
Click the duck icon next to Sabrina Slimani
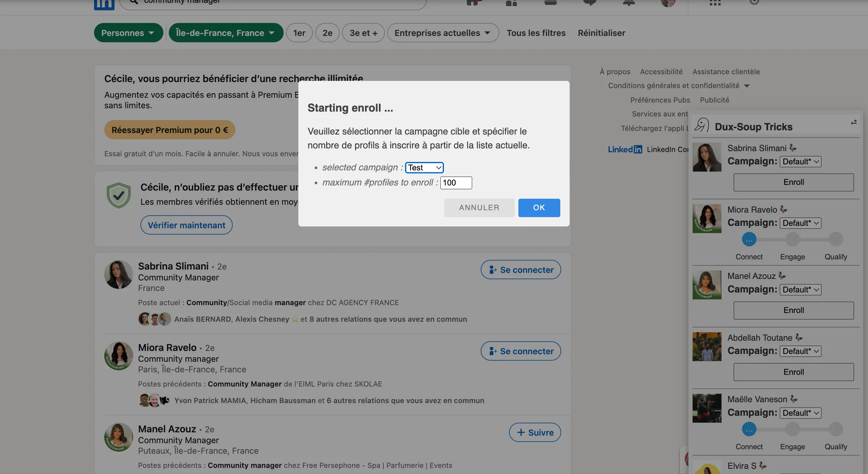pos(793,148)
